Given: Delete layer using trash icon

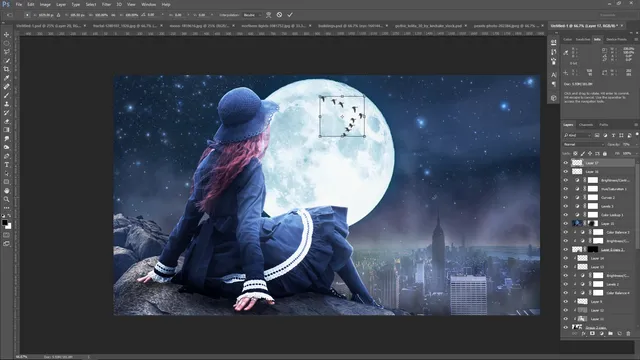Looking at the screenshot, I should (x=628, y=333).
